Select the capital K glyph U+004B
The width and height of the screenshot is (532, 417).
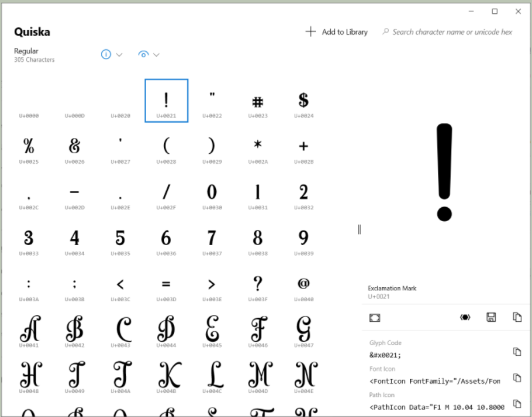pos(166,376)
